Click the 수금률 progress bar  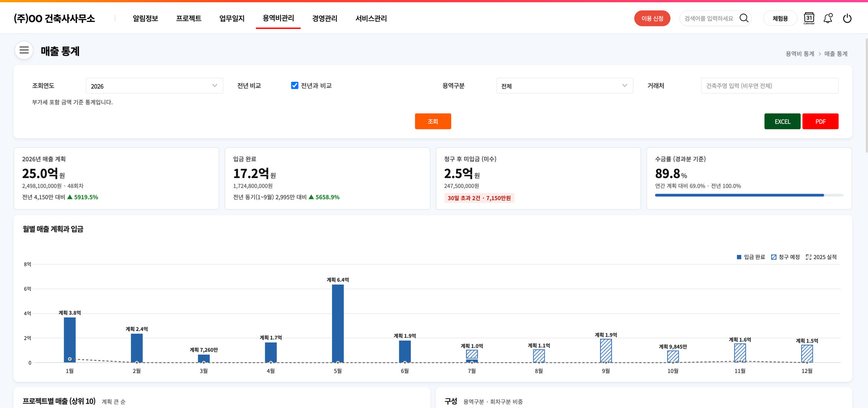click(749, 195)
